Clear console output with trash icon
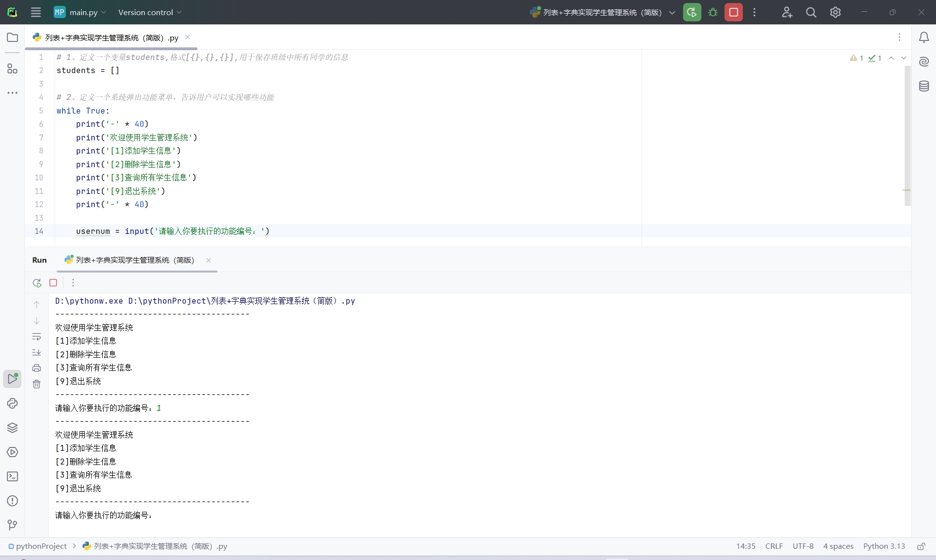The height and width of the screenshot is (560, 936). (37, 385)
